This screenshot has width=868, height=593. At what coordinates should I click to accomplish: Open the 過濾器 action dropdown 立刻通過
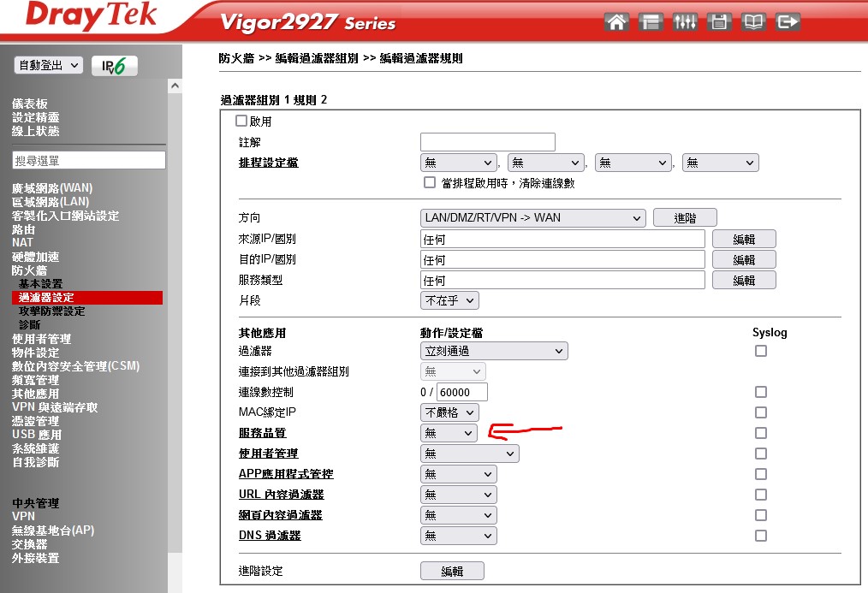click(x=494, y=351)
